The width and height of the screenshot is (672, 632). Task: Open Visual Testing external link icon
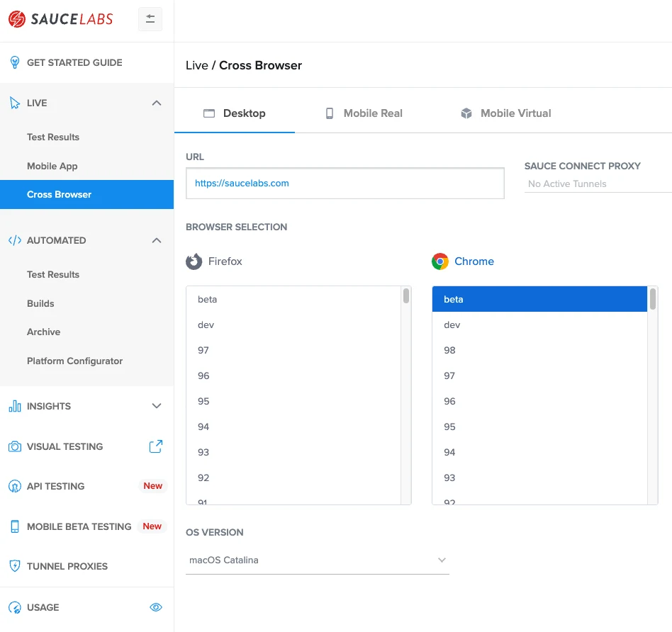pos(156,446)
